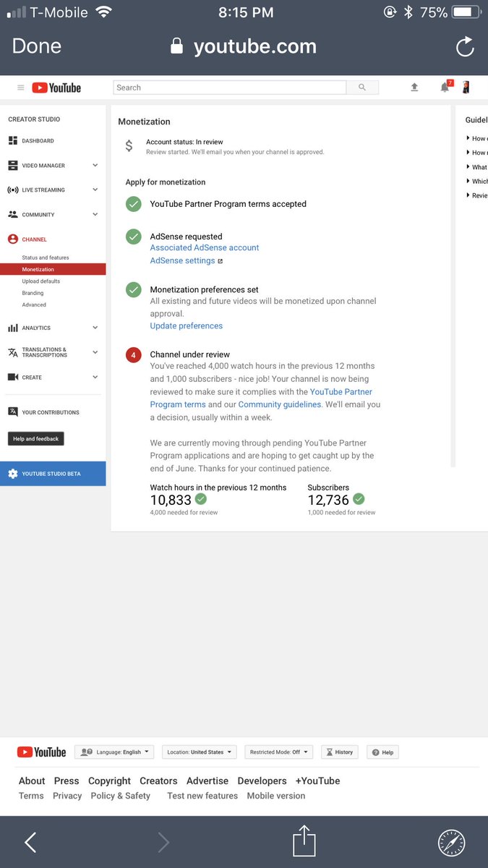Image resolution: width=488 pixels, height=868 pixels.
Task: Select Status and features
Action: [46, 258]
